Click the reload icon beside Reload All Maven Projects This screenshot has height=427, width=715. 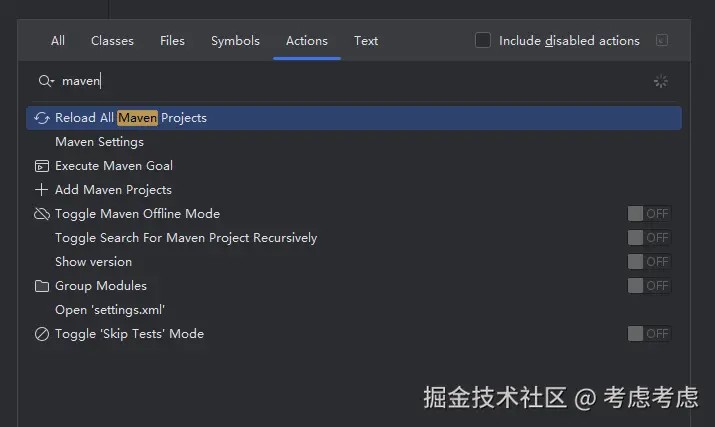click(x=42, y=118)
